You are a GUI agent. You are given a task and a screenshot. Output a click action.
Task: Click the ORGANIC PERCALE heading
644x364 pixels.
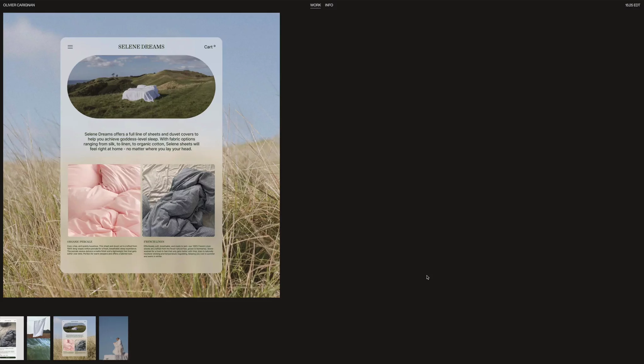(80, 242)
